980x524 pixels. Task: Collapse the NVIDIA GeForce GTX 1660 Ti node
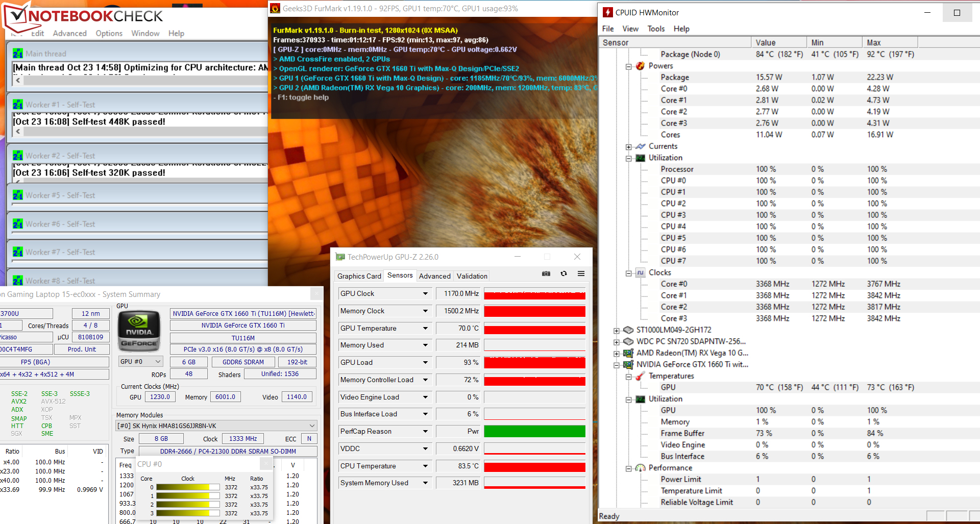click(617, 365)
